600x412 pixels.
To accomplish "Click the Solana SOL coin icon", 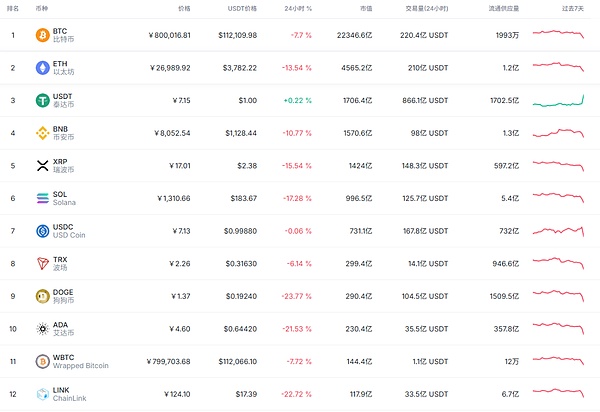I will pos(42,198).
